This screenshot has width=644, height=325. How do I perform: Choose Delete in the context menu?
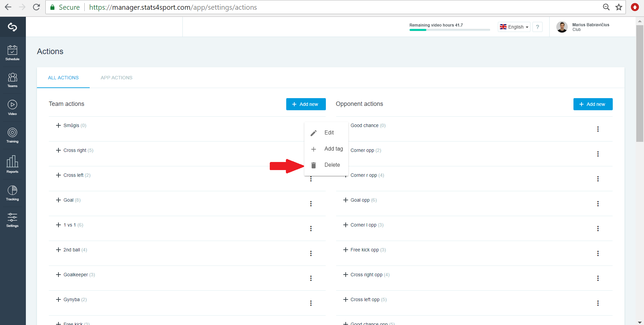[x=326, y=165]
